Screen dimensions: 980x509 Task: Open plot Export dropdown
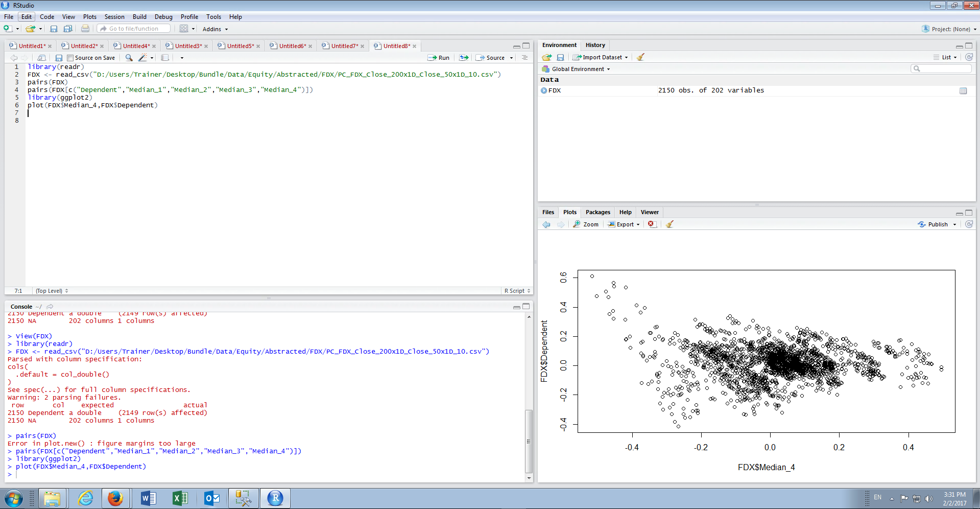click(624, 224)
